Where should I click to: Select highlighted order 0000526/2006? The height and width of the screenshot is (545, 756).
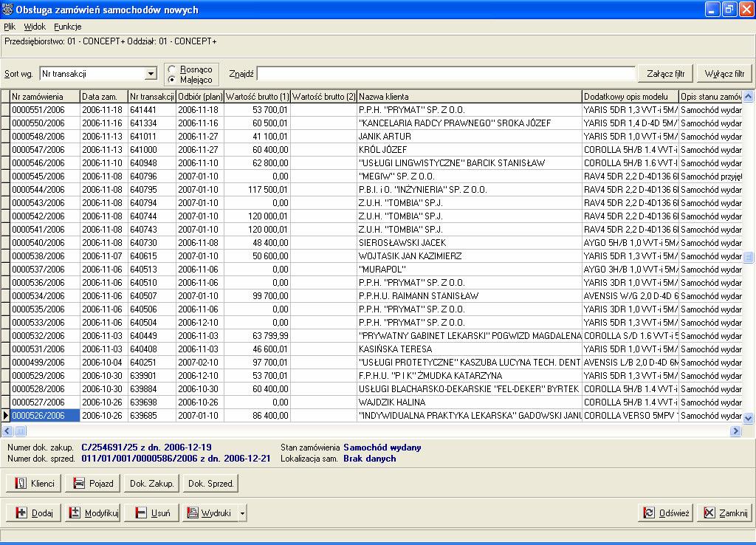45,415
